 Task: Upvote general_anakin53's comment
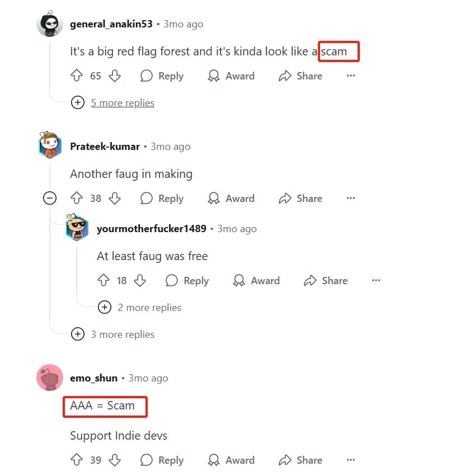(77, 76)
